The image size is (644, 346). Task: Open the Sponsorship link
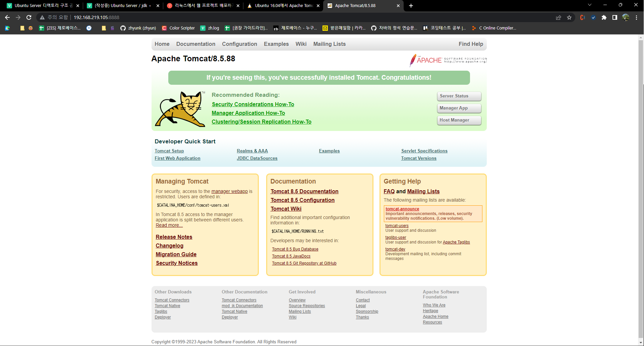367,312
